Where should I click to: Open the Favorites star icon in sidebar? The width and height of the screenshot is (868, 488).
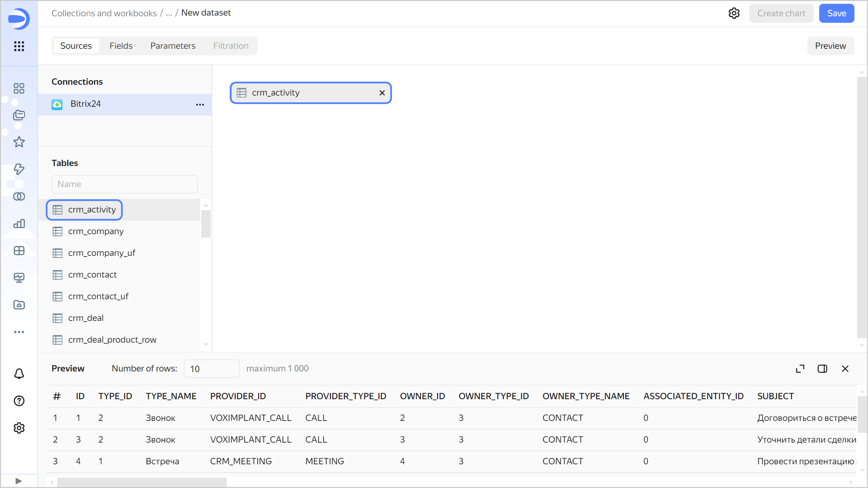19,142
